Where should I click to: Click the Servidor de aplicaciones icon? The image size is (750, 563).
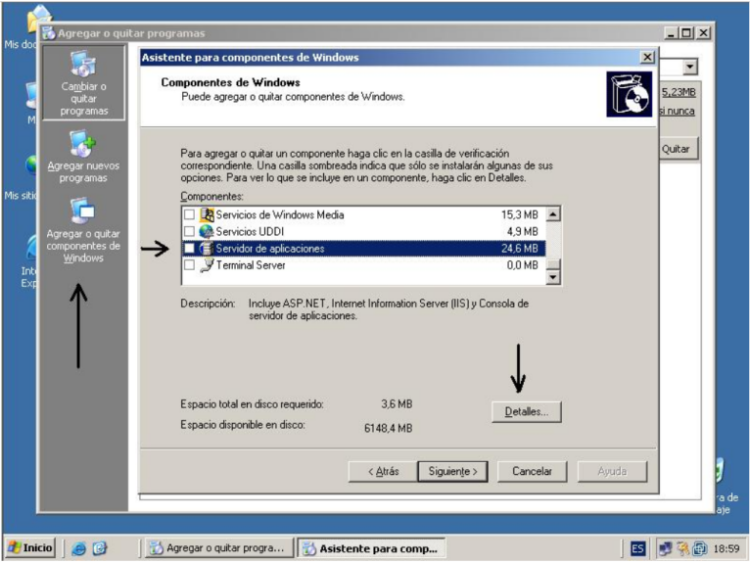pyautogui.click(x=207, y=248)
